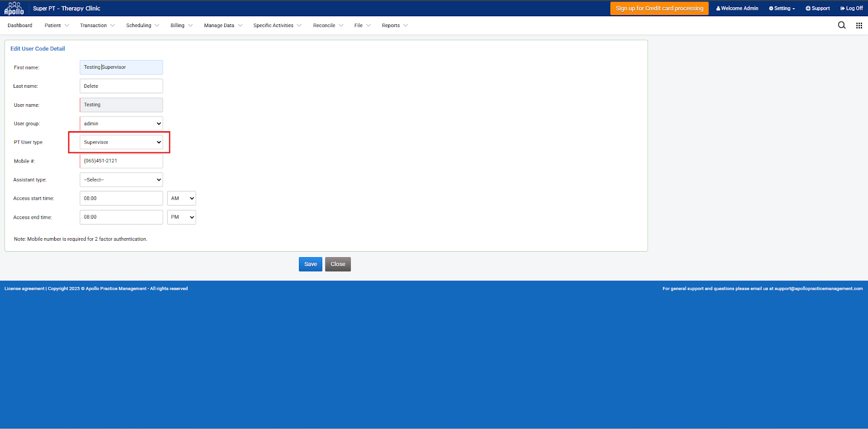Image resolution: width=868 pixels, height=429 pixels.
Task: Open the Scheduling menu
Action: pyautogui.click(x=142, y=25)
